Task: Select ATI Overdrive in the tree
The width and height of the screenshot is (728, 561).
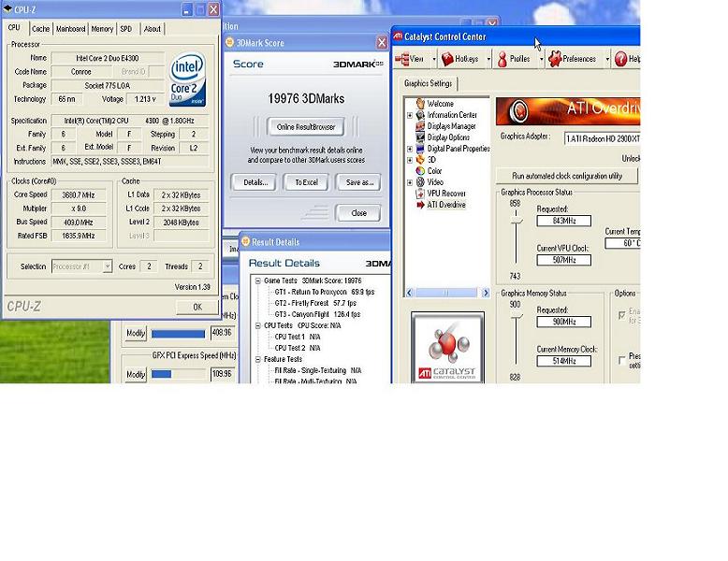Action: (x=446, y=205)
